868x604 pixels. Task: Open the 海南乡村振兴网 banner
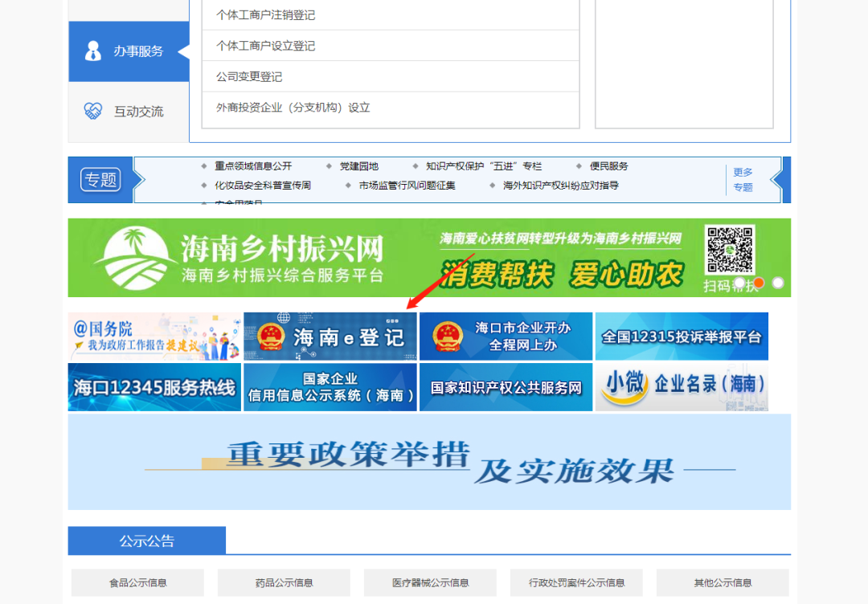click(429, 258)
